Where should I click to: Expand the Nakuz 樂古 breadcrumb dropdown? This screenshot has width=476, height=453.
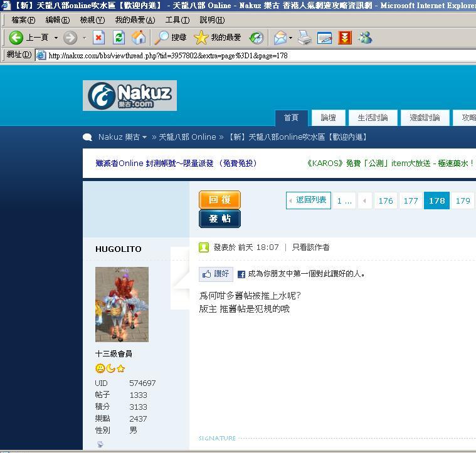[x=145, y=137]
